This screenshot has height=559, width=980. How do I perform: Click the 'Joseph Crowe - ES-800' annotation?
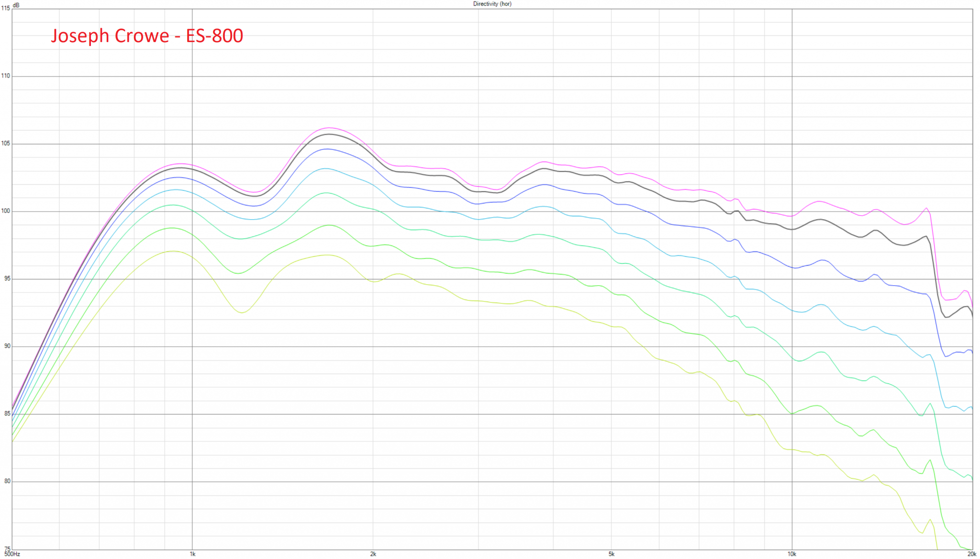tap(147, 36)
